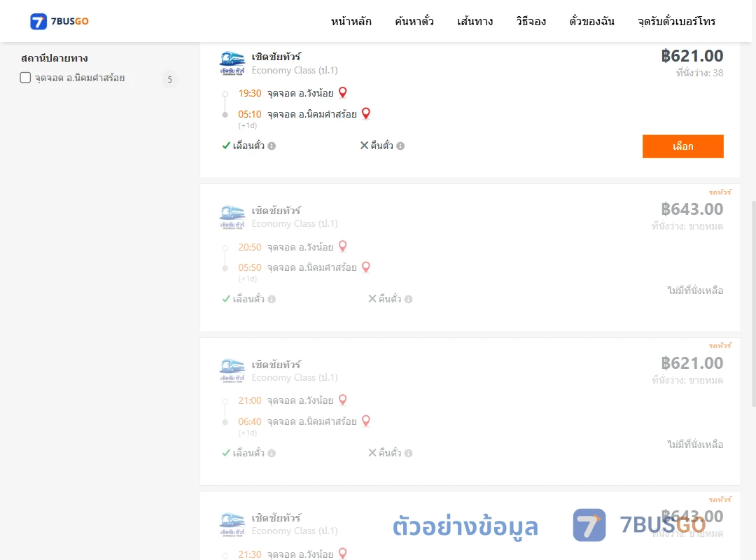The height and width of the screenshot is (560, 756).
Task: Click the ฿643.00 price of 20:50 trip
Action: pyautogui.click(x=692, y=209)
